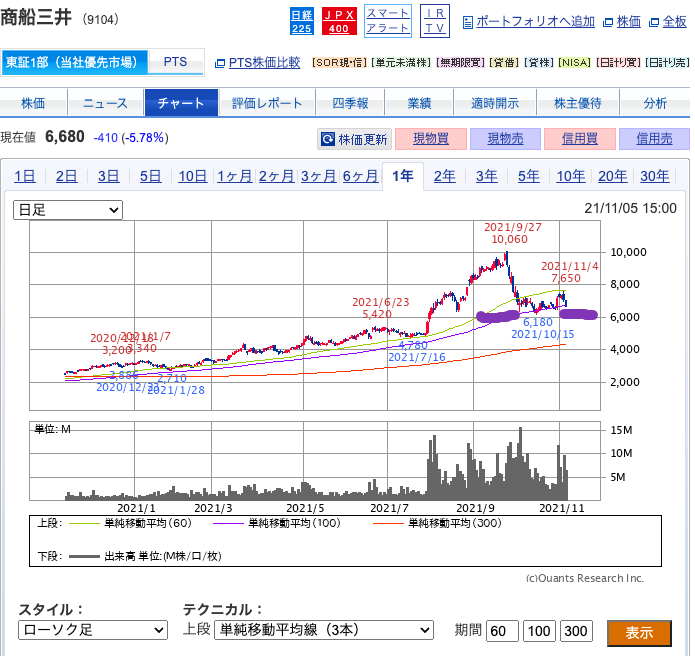Click the 単純移動平均(60) legend entry

130,523
